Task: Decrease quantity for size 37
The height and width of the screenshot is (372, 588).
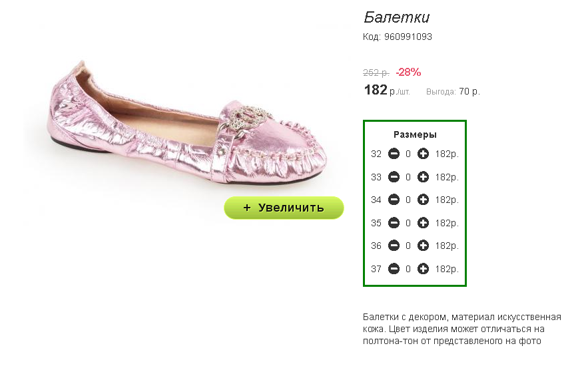Action: tap(394, 269)
